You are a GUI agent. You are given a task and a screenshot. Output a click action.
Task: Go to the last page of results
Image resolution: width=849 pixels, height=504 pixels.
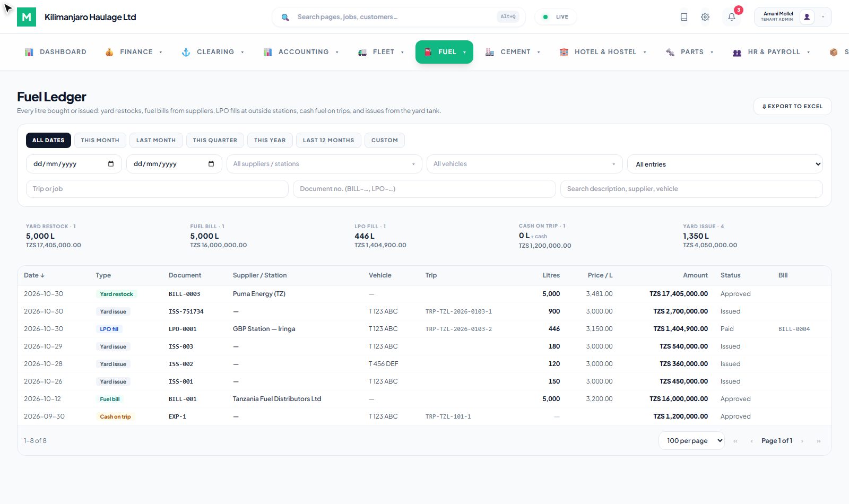point(819,441)
